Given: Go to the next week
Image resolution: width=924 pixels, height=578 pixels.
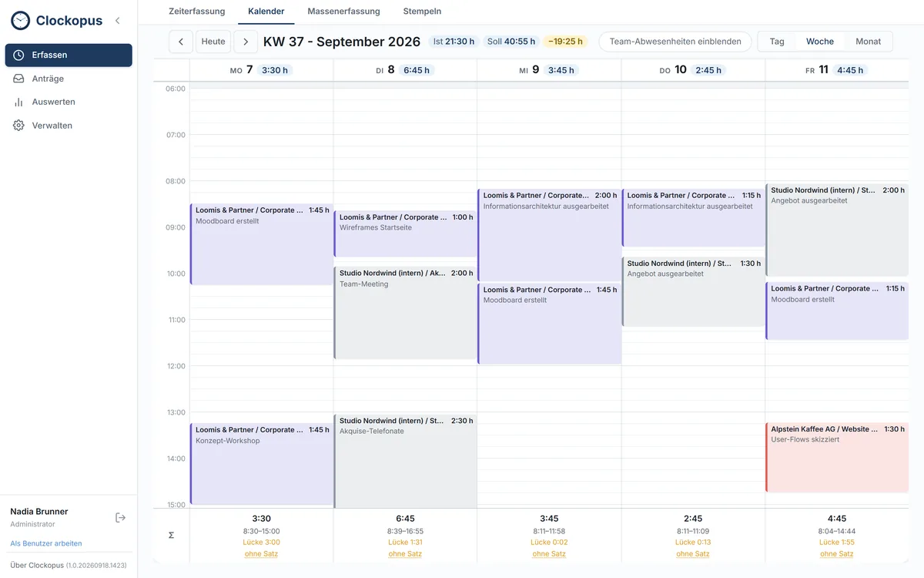Looking at the screenshot, I should pyautogui.click(x=246, y=42).
